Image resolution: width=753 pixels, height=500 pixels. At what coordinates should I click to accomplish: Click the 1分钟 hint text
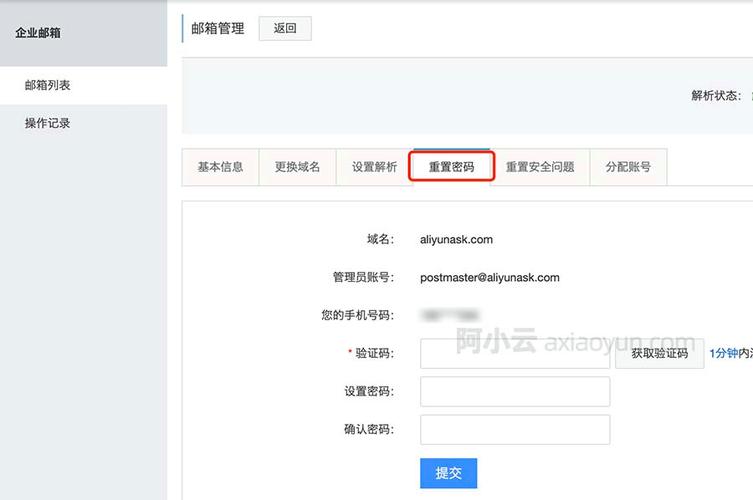coord(724,354)
